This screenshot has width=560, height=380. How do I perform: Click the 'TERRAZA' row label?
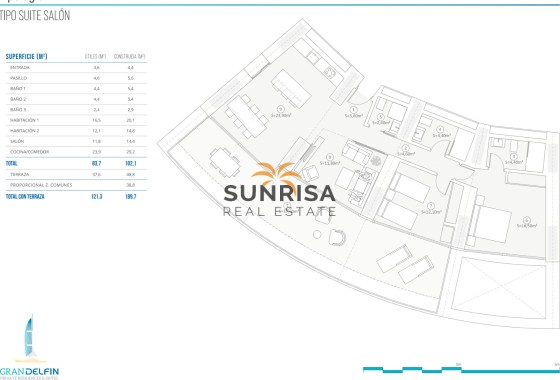tap(20, 174)
